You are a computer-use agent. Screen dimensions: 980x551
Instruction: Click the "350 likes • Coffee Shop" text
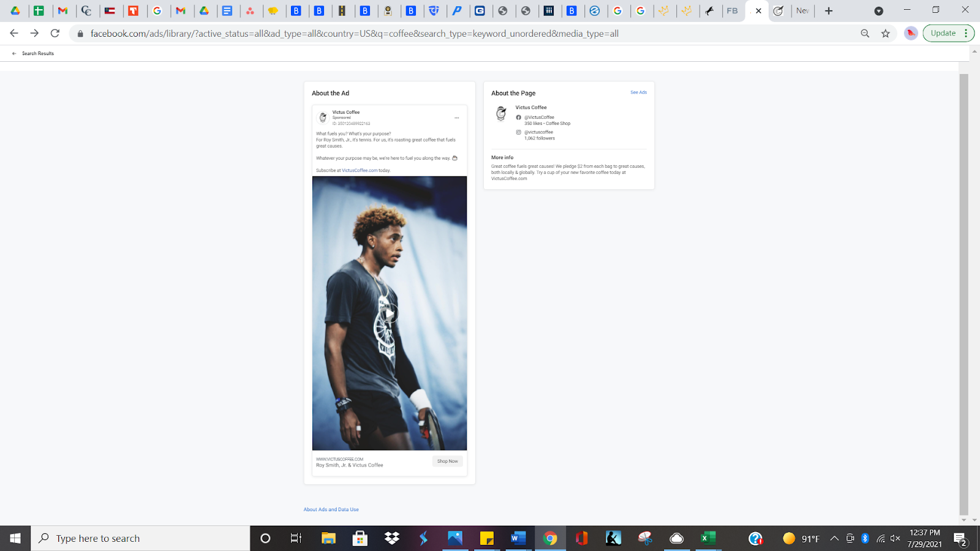click(x=547, y=124)
